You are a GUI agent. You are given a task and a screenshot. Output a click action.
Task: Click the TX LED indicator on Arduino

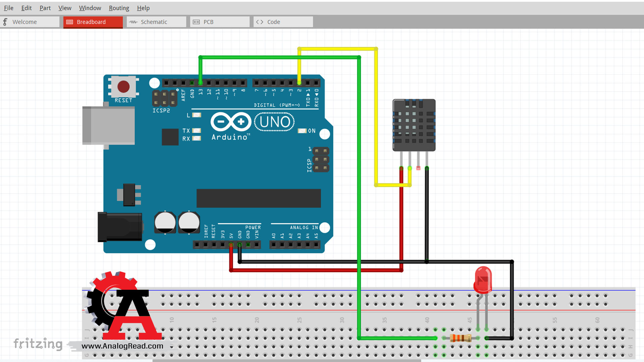pos(197,130)
